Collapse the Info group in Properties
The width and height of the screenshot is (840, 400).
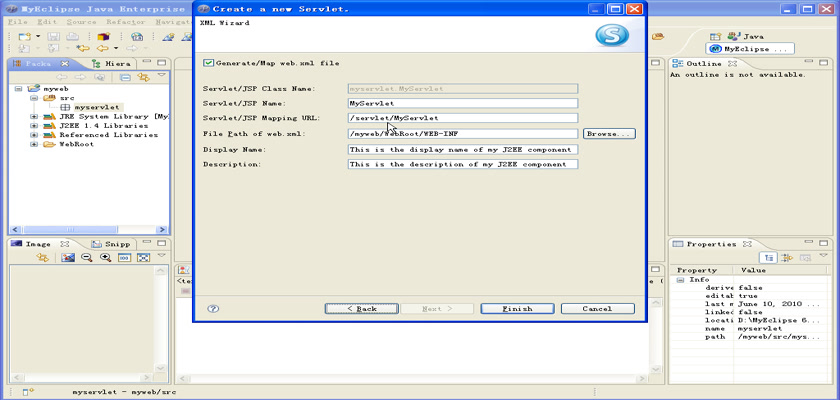680,280
